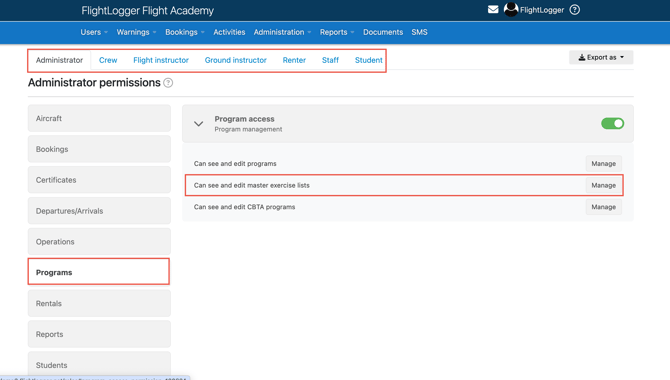Viewport: 670px width, 380px height.
Task: Select Students permission category
Action: (99, 365)
